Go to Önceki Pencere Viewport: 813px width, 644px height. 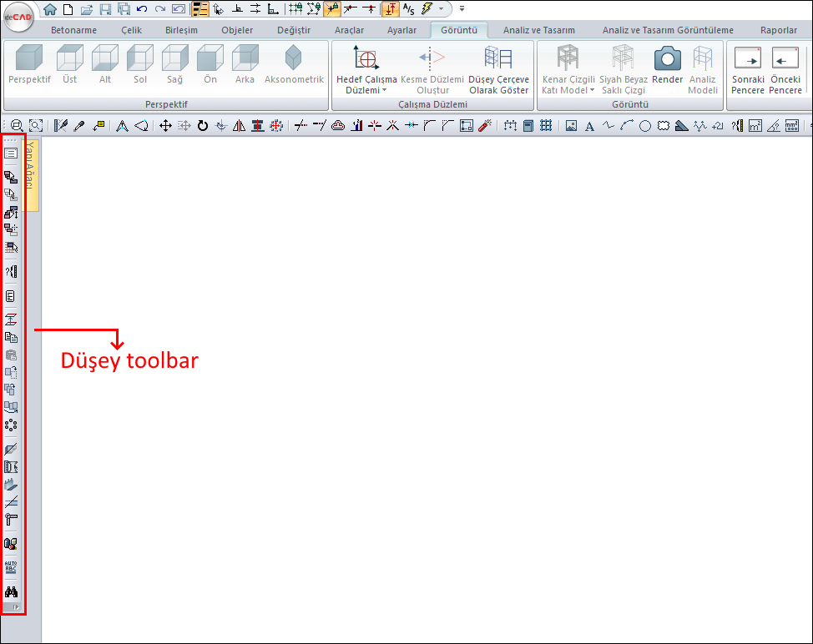(785, 69)
